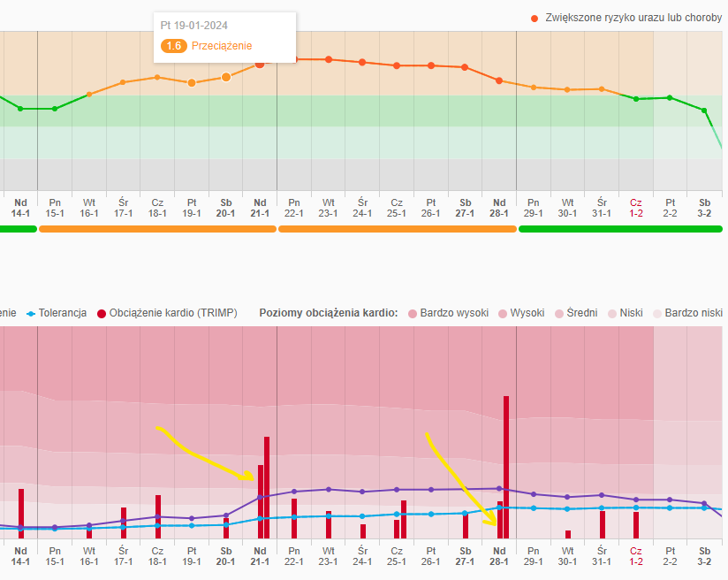728x580 pixels.
Task: Click the purple line point at Wt 23-1
Action: [329, 489]
